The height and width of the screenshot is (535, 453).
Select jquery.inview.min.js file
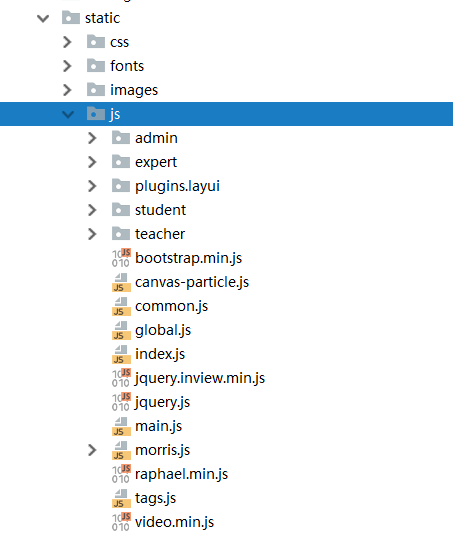tap(200, 378)
